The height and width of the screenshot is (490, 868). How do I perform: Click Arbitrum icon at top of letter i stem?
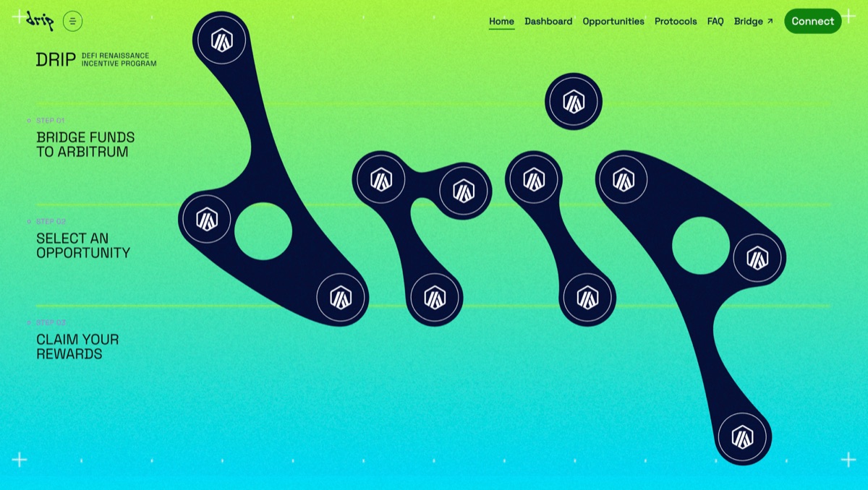(534, 179)
